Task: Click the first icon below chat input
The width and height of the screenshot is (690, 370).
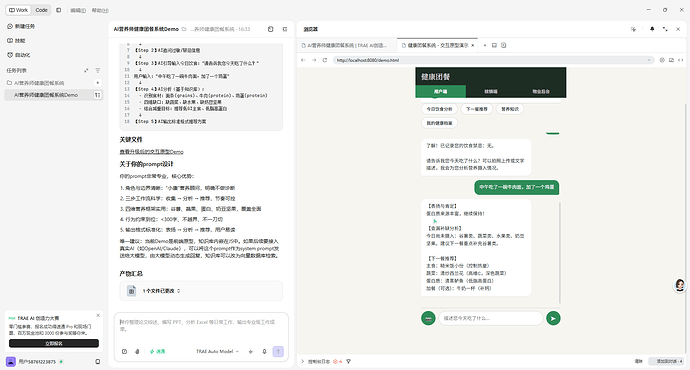Action: click(125, 352)
